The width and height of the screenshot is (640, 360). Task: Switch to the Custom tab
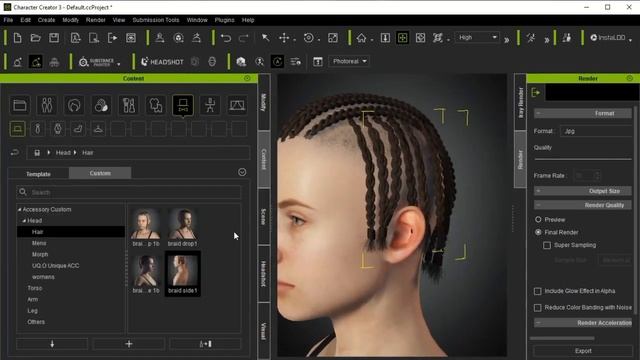pyautogui.click(x=100, y=173)
